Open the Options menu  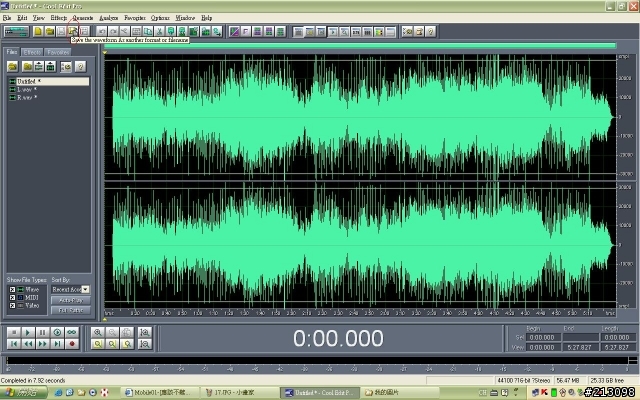point(160,18)
